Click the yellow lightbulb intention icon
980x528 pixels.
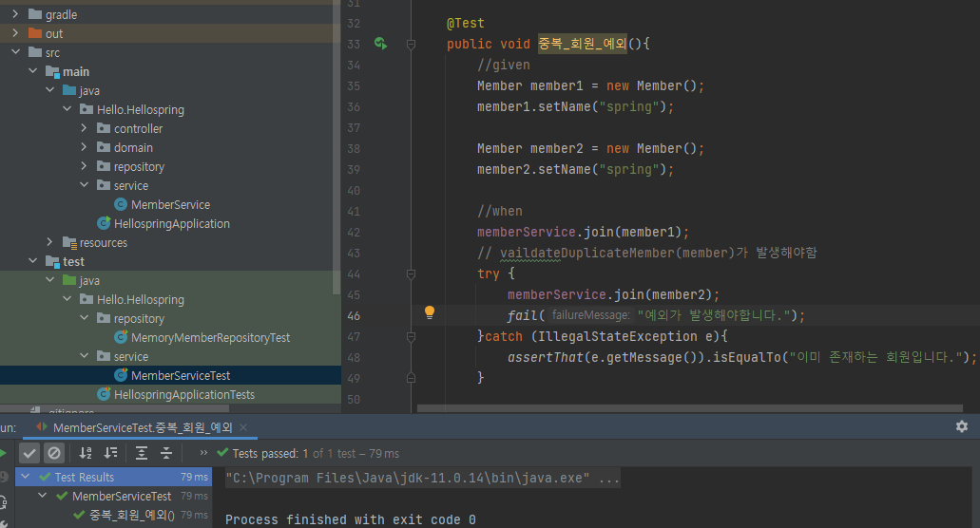click(x=430, y=312)
